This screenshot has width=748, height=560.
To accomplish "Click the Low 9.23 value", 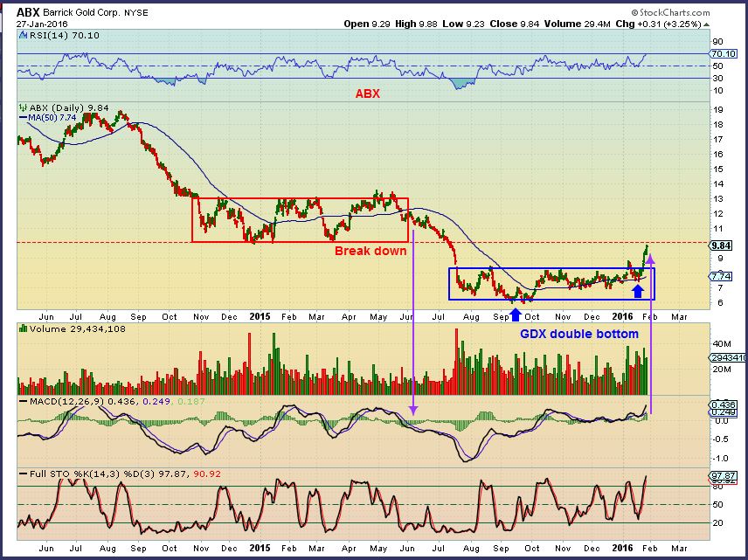I will tap(463, 24).
